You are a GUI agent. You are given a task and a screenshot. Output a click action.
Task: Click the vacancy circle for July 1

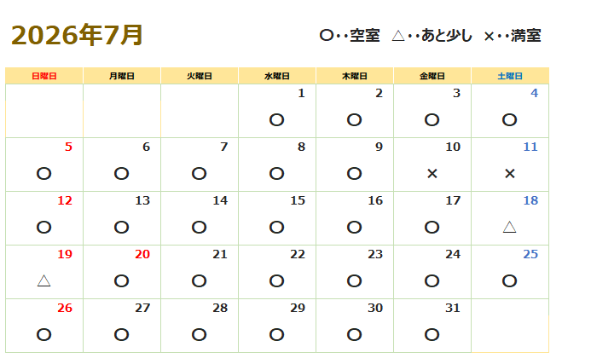tap(276, 119)
